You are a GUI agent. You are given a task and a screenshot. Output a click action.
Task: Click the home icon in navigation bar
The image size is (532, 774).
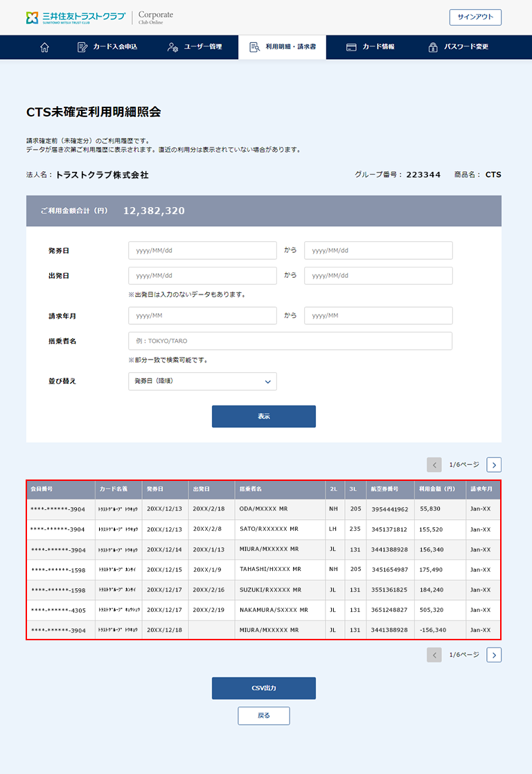(x=45, y=47)
